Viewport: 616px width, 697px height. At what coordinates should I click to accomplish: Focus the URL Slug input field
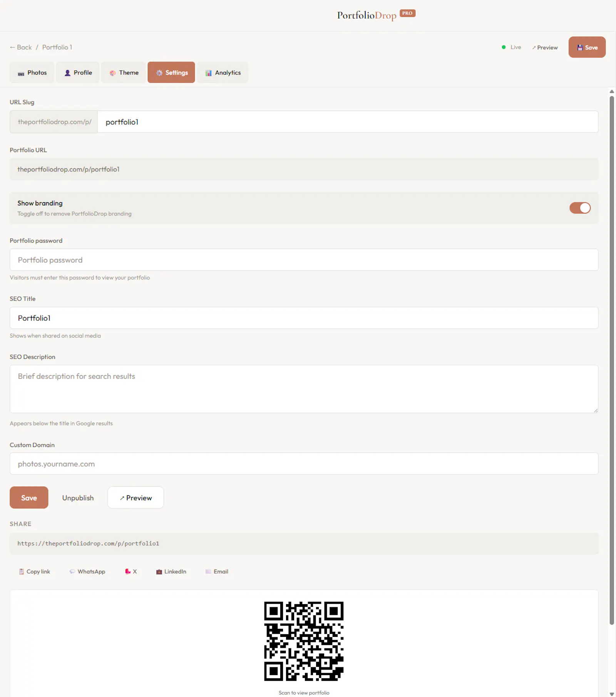coord(348,122)
